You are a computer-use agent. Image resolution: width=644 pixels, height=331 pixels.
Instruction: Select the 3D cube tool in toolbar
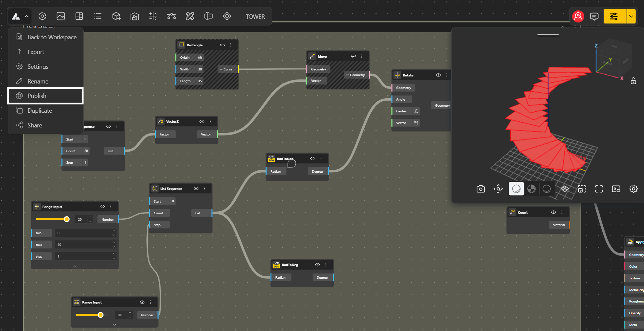[x=116, y=16]
